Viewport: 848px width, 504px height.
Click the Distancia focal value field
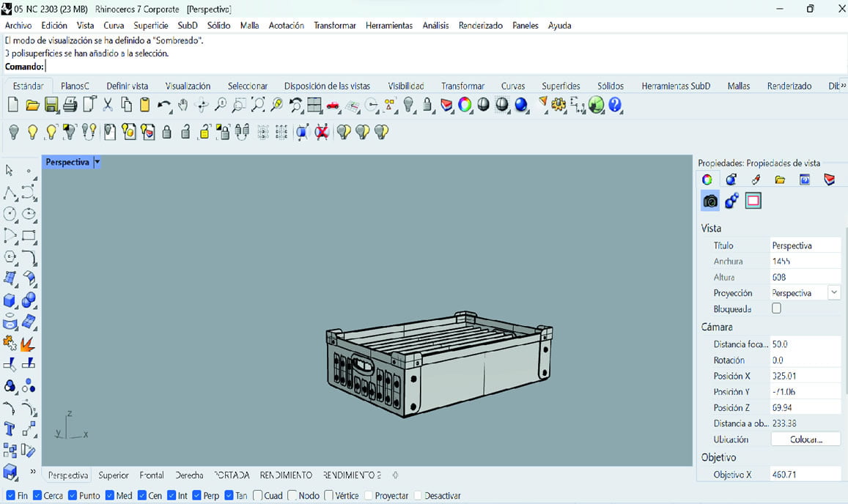[805, 344]
